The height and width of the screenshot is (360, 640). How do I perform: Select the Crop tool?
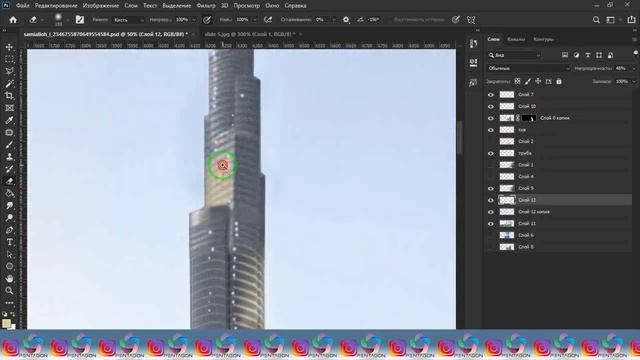pyautogui.click(x=9, y=96)
